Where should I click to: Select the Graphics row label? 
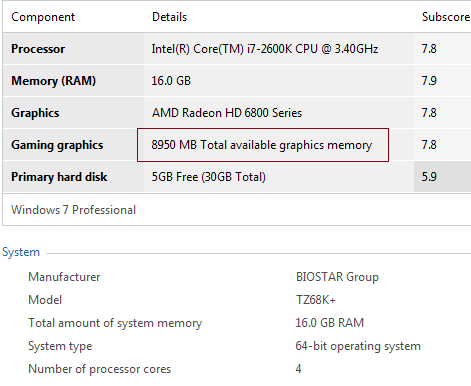coord(35,113)
